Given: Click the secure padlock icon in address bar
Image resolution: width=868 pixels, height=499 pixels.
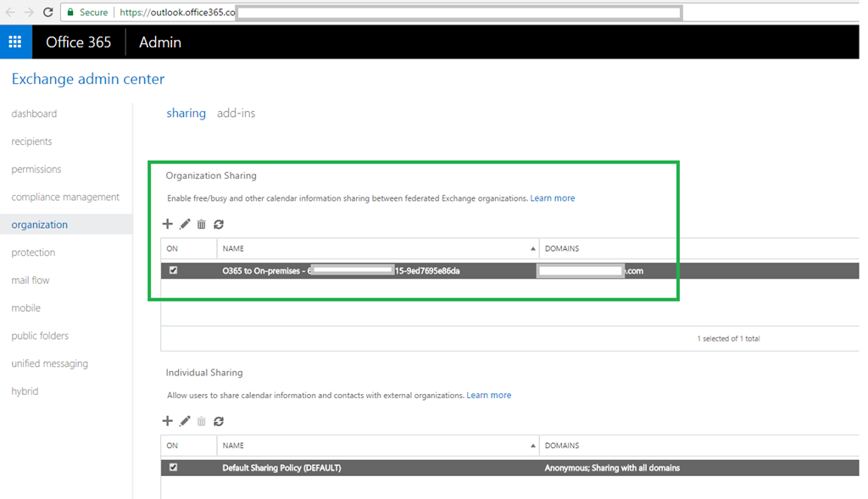Looking at the screenshot, I should [70, 12].
